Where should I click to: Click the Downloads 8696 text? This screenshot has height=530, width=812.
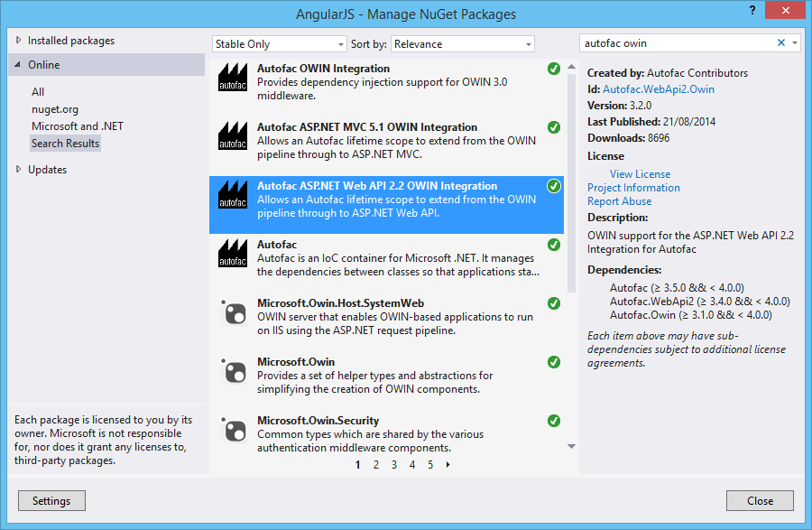pos(628,138)
